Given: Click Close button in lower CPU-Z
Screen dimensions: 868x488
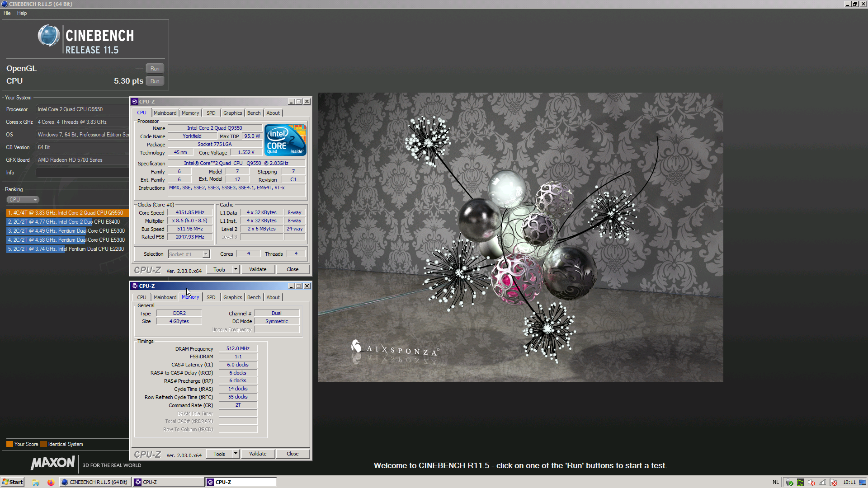Looking at the screenshot, I should [292, 454].
